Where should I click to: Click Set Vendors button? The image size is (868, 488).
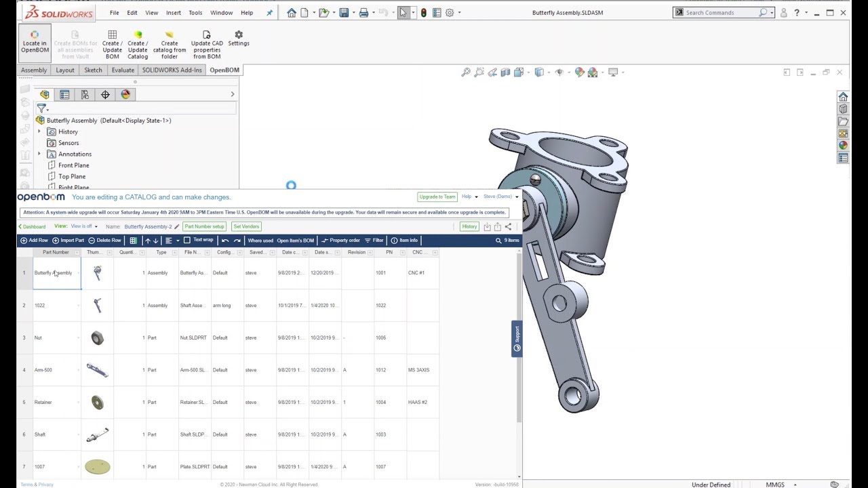pyautogui.click(x=246, y=226)
